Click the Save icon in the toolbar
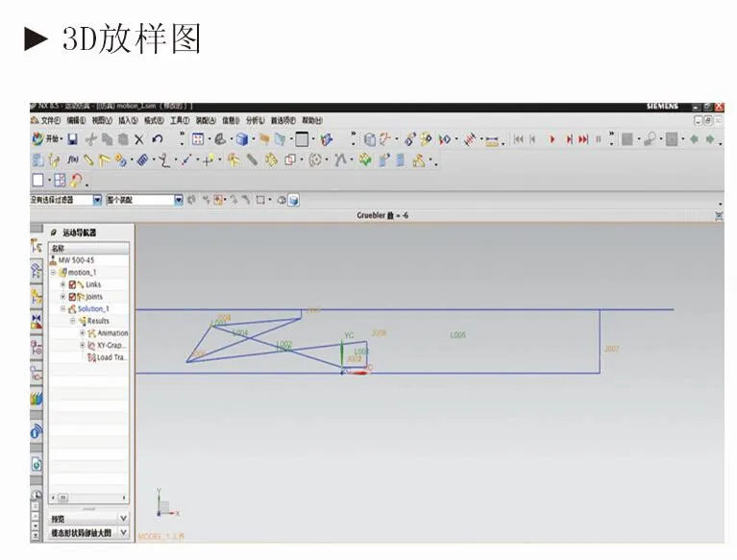737x560 pixels. (x=72, y=139)
